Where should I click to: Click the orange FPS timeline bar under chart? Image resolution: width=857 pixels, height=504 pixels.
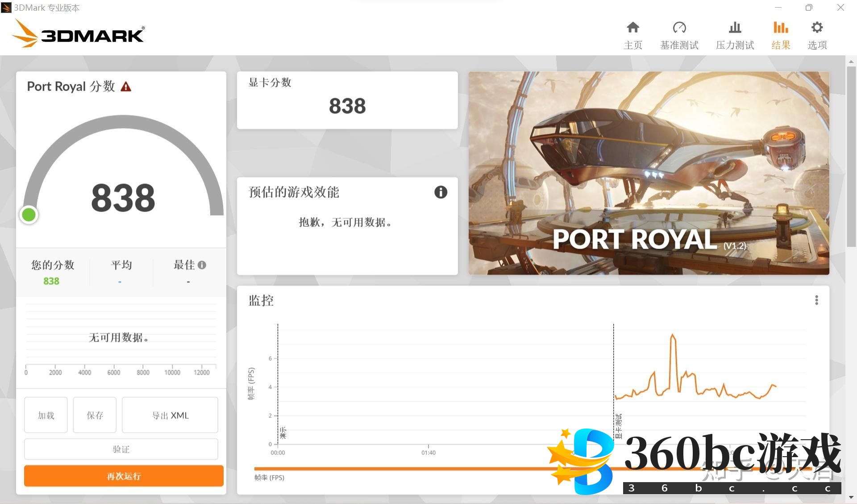[402, 469]
